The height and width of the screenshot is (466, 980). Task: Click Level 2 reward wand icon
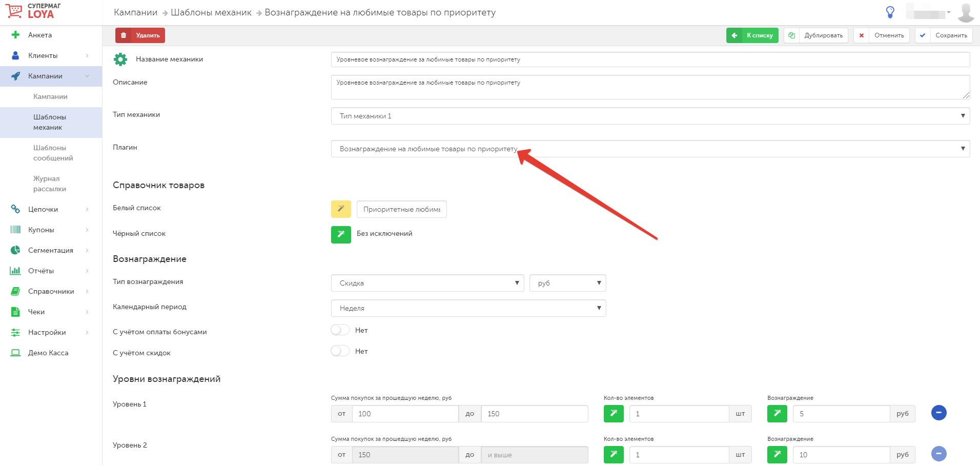coord(777,455)
